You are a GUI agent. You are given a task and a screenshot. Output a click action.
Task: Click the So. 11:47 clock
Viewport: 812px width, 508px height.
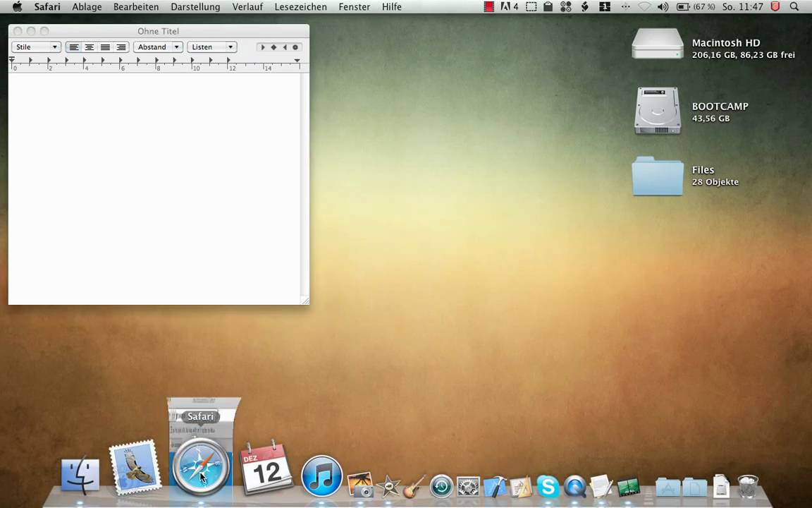[743, 7]
